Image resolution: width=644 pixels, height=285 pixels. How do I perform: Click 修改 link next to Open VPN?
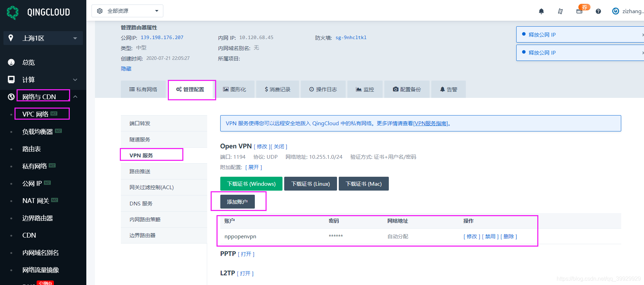262,147
